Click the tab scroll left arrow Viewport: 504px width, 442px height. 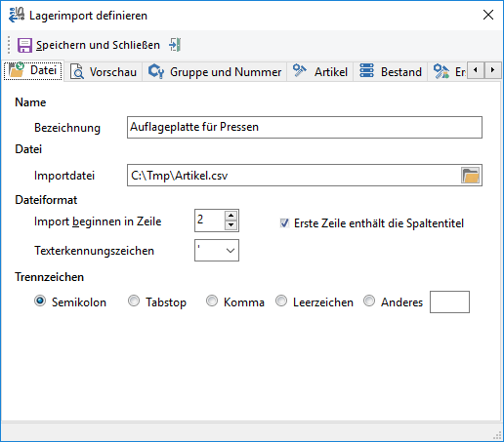pyautogui.click(x=476, y=70)
